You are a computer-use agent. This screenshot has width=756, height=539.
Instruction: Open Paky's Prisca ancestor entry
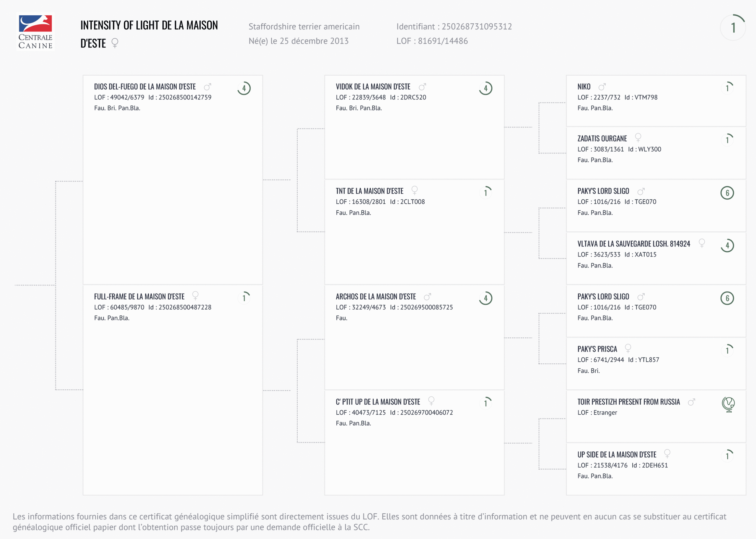point(597,349)
